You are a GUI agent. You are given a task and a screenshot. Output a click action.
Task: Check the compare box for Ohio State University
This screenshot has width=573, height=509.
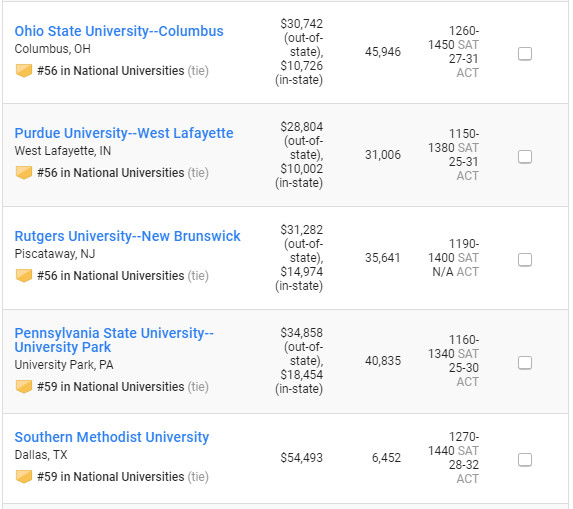tap(525, 54)
